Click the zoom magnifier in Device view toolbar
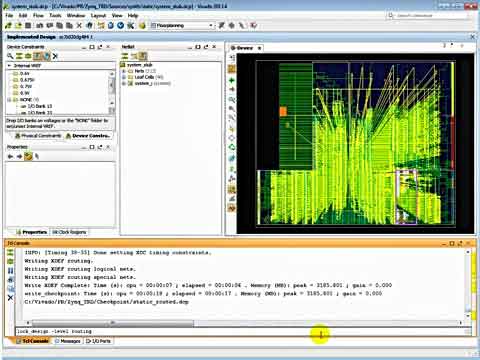 [x=232, y=100]
